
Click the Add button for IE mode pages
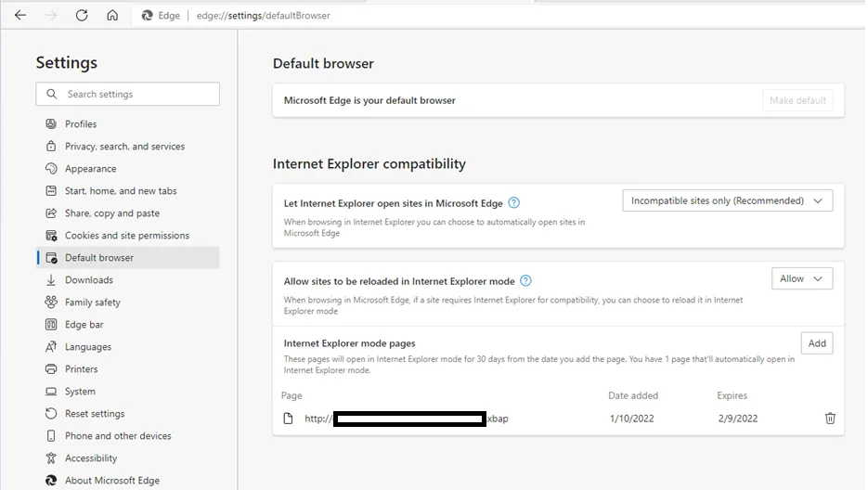817,343
